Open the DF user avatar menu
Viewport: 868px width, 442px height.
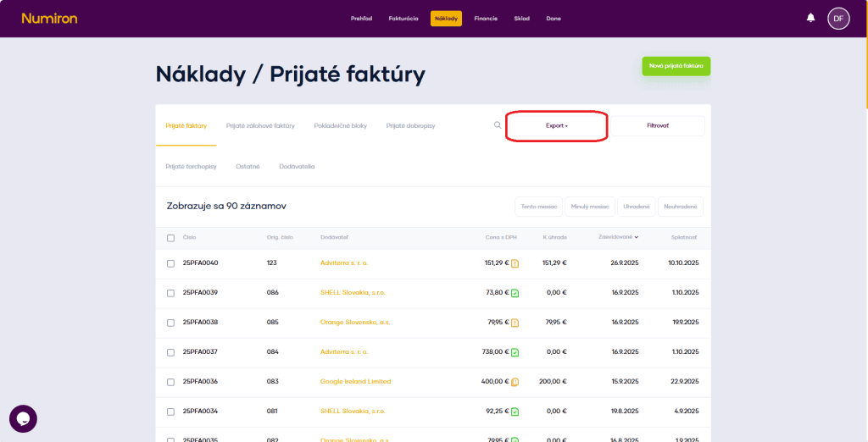pos(838,18)
